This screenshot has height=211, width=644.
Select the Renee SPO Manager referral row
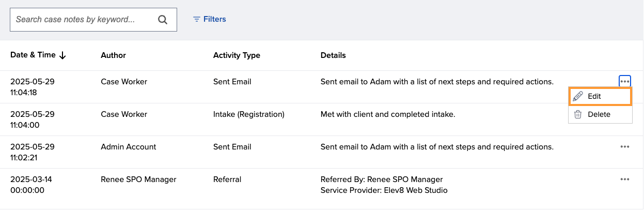322,185
